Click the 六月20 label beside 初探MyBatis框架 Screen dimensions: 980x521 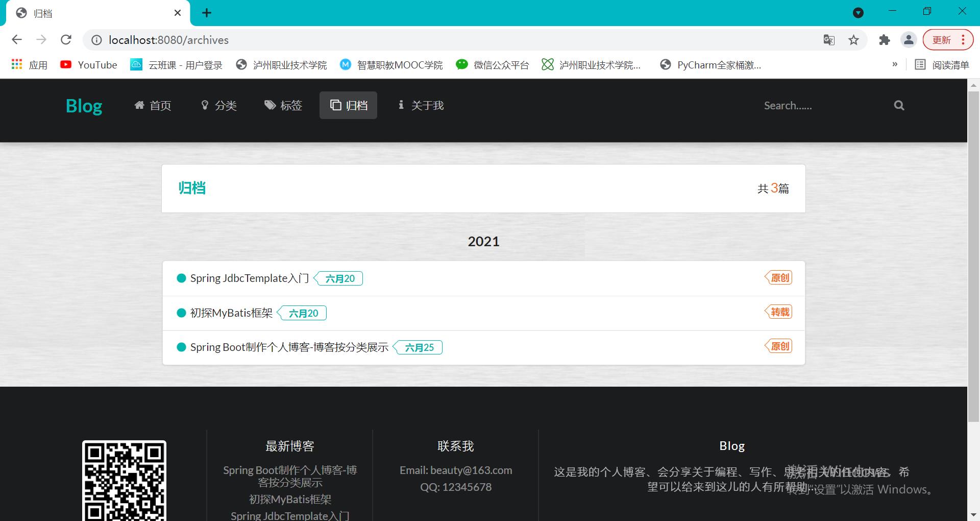(302, 313)
